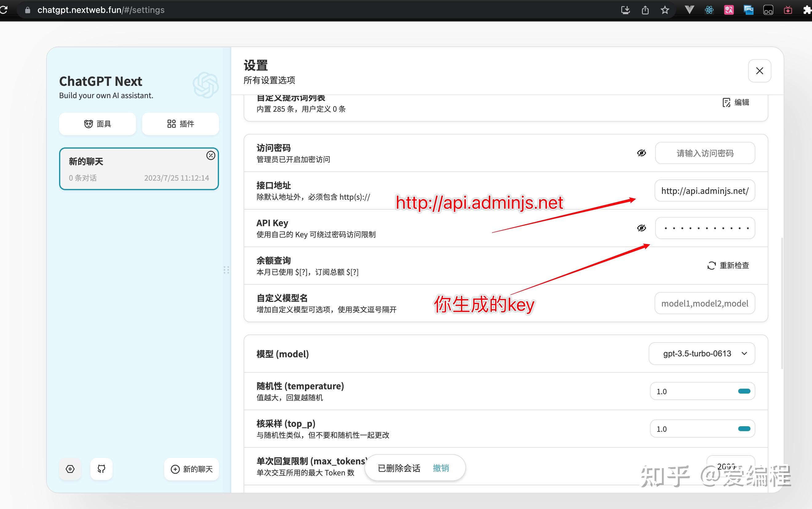Image resolution: width=812 pixels, height=509 pixels.
Task: Focus the 访问密码 input field
Action: [705, 153]
